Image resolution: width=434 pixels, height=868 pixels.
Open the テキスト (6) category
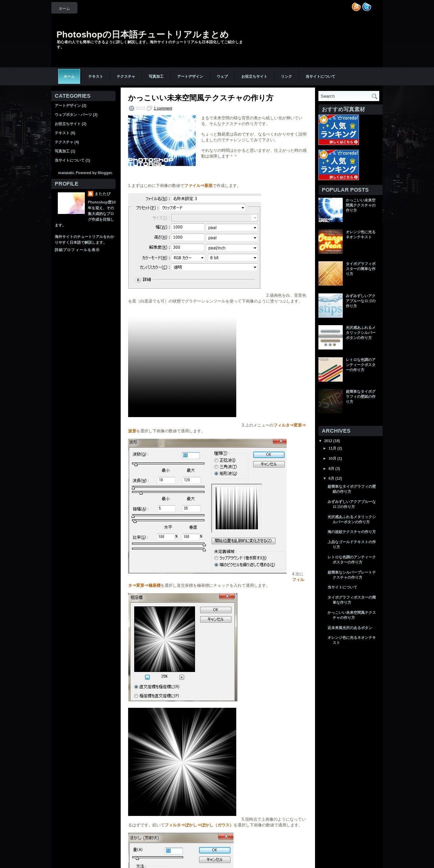[65, 133]
